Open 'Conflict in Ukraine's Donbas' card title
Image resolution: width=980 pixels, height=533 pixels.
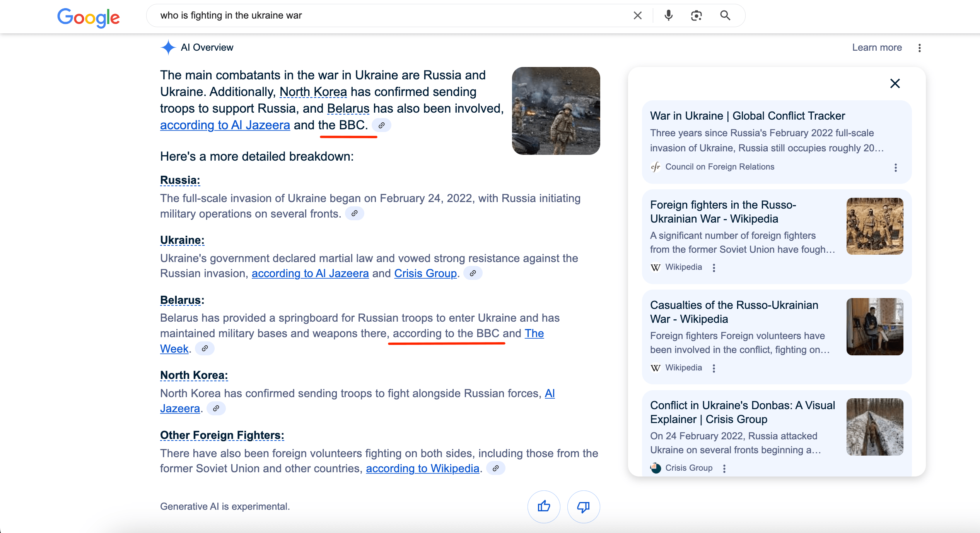[743, 412]
